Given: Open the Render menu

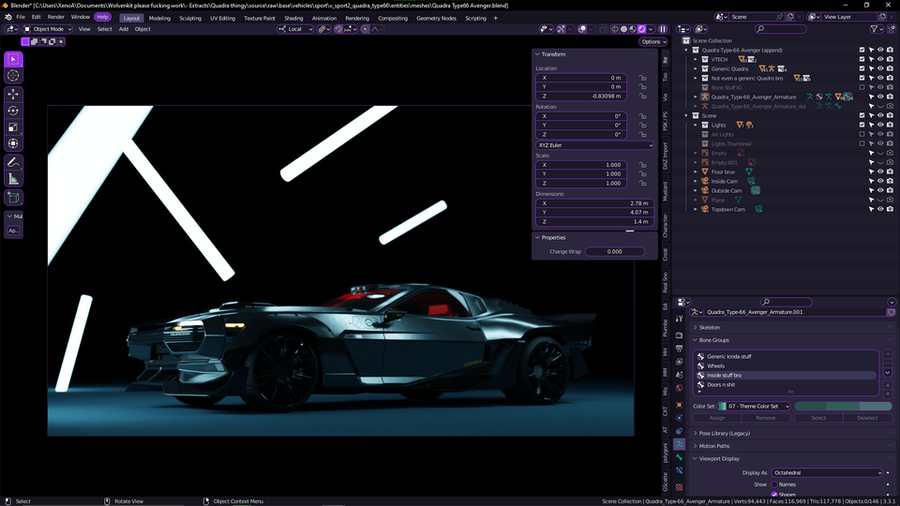Looking at the screenshot, I should (x=56, y=17).
